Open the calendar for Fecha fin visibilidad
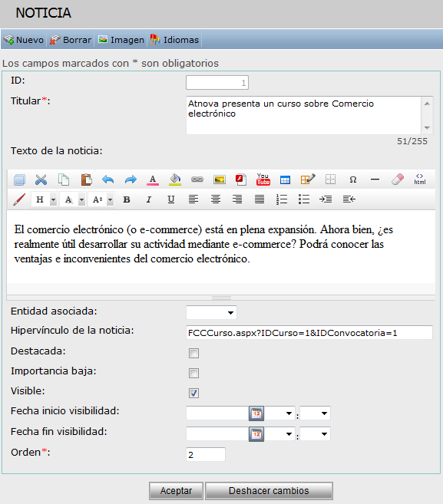443x504 pixels. click(256, 434)
